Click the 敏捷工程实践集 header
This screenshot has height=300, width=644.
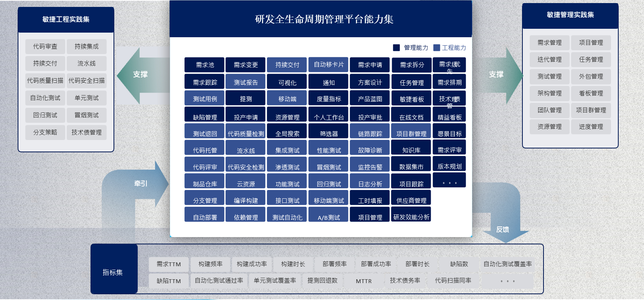pyautogui.click(x=66, y=19)
